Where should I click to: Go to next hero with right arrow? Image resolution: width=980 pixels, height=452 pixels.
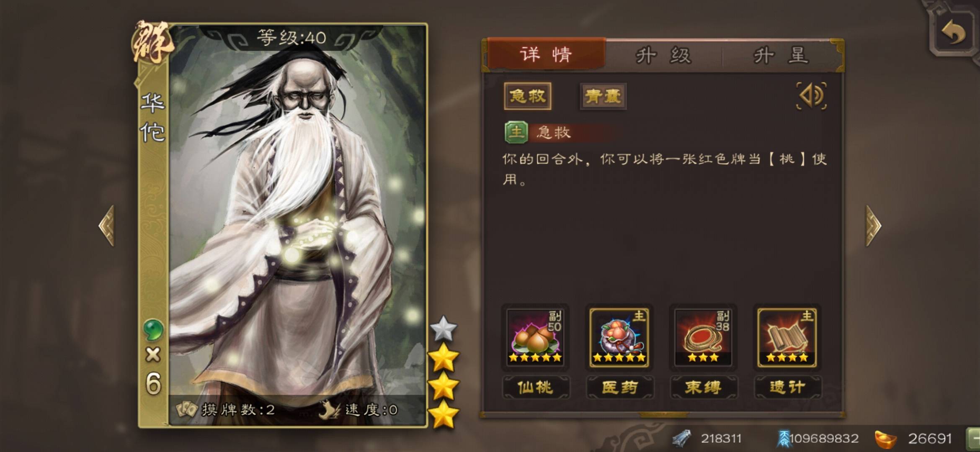(x=873, y=225)
